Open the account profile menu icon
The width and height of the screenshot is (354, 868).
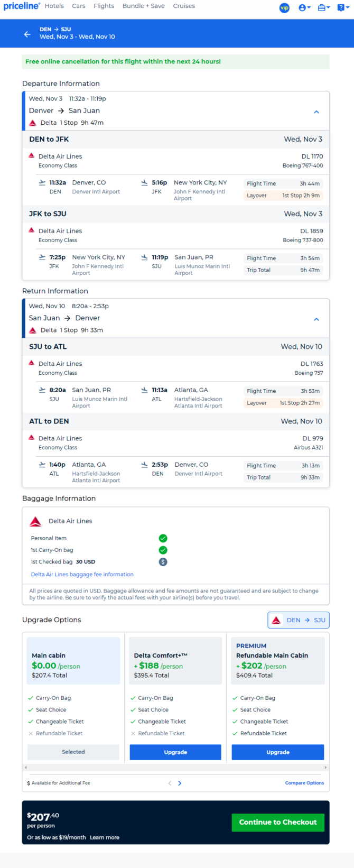pos(304,8)
